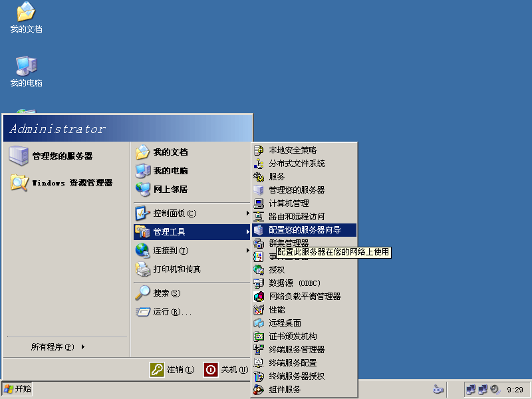The height and width of the screenshot is (399, 532).
Task: Open 本地安全策略 in the 管理工具 submenu
Action: tap(292, 150)
